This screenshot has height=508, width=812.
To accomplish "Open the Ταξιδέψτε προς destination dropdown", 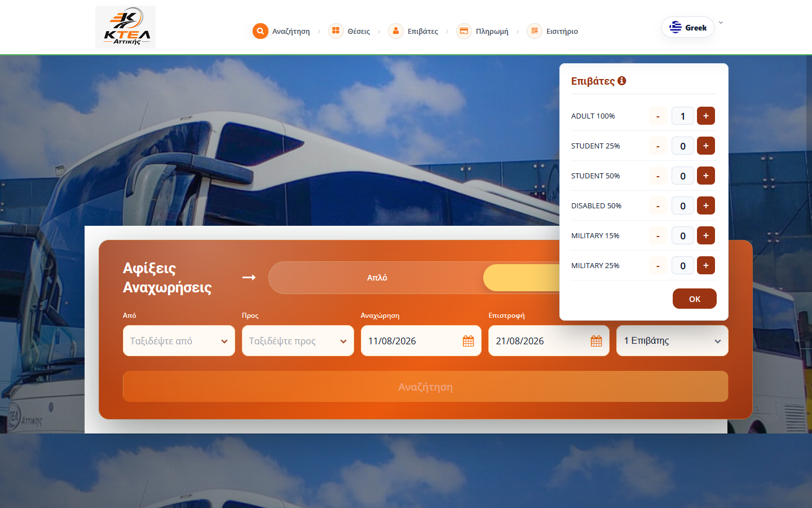I will point(298,340).
